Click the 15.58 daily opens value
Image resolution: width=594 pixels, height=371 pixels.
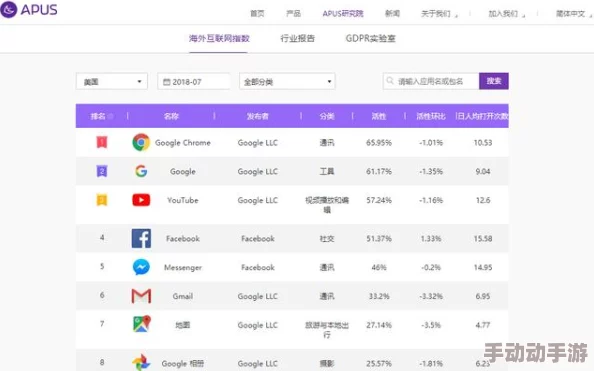point(483,239)
